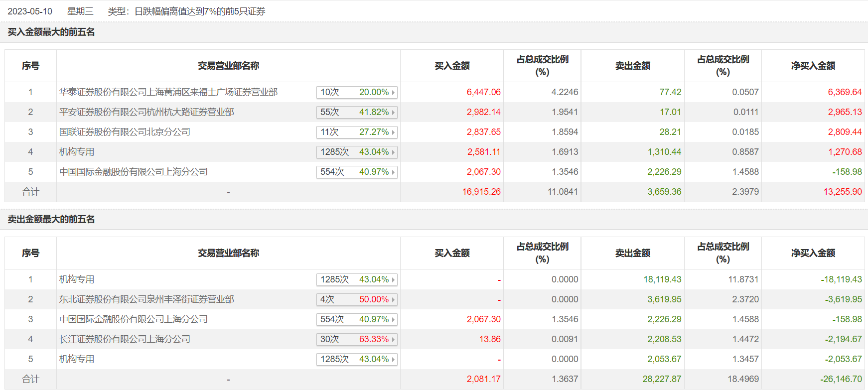The height and width of the screenshot is (392, 868).
Task: Click 净买入金额 header in the sell table
Action: [x=813, y=253]
